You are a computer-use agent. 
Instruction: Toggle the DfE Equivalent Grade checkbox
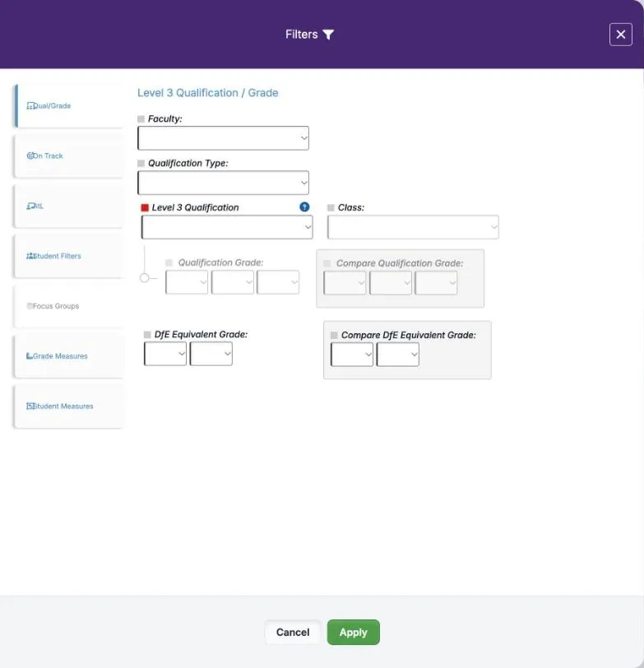147,335
